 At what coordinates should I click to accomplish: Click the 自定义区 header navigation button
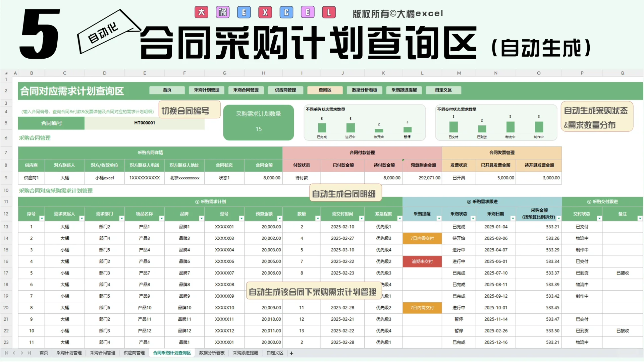point(443,90)
